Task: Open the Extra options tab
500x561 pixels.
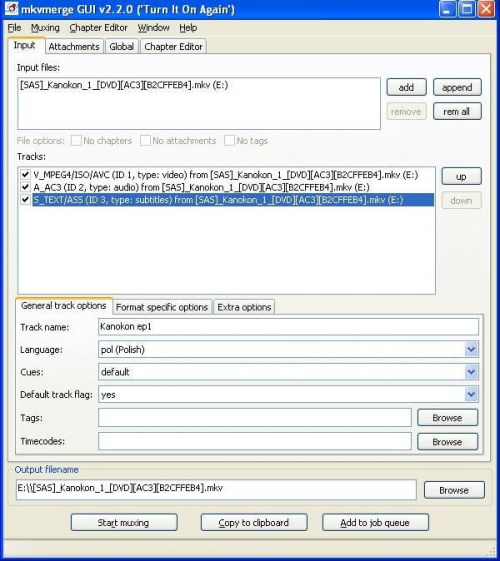Action: (x=244, y=307)
